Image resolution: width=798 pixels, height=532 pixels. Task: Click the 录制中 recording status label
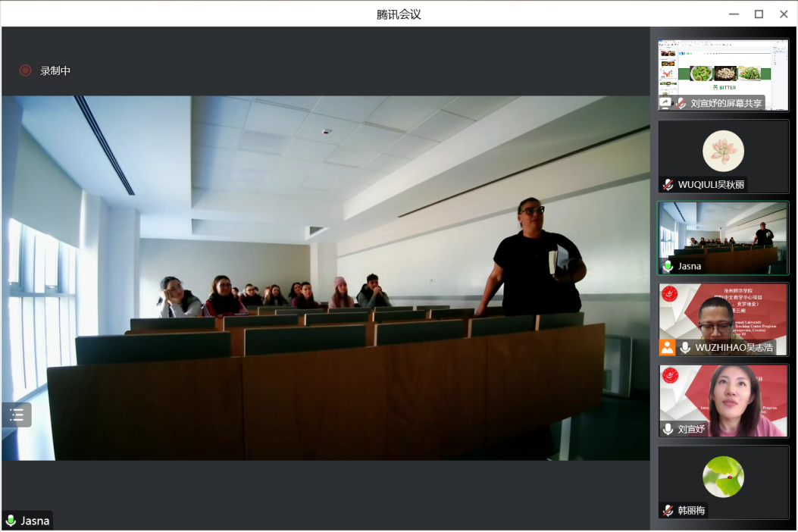(55, 70)
